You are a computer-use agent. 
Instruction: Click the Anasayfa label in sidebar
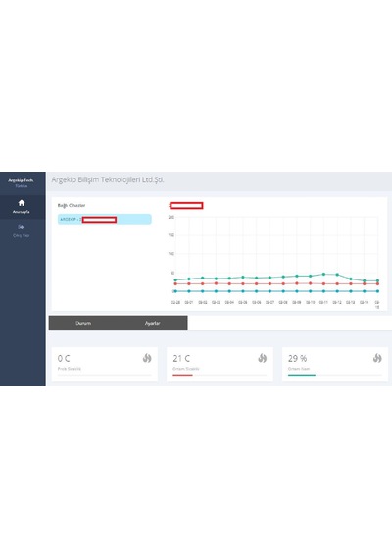point(21,212)
